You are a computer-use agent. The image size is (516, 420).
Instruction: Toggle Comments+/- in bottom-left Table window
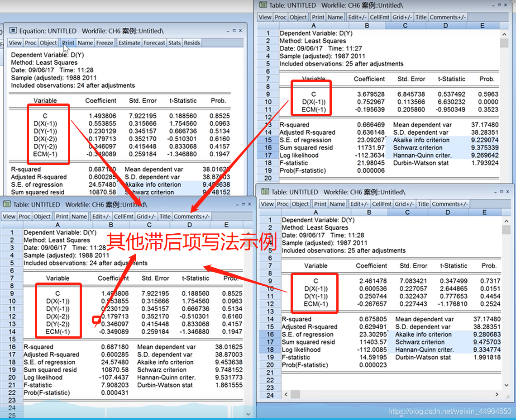click(x=191, y=216)
